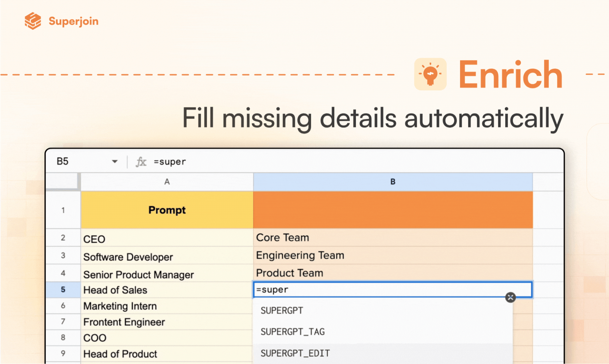Click the Superjoin brand name link

[x=74, y=21]
